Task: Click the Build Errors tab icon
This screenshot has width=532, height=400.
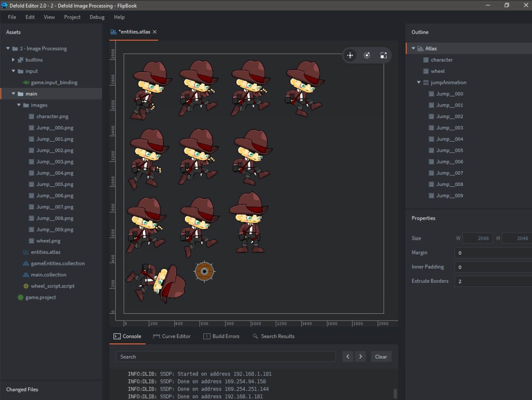Action: (x=207, y=336)
